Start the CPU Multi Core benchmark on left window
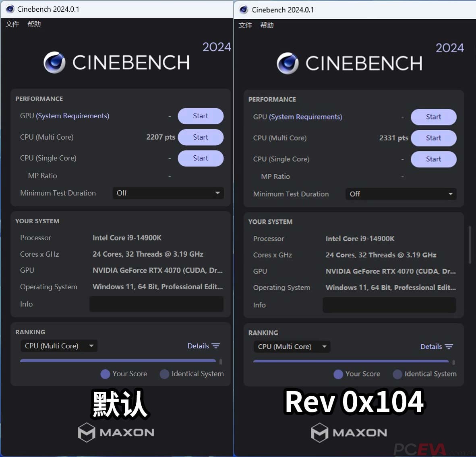The width and height of the screenshot is (476, 457). click(201, 137)
